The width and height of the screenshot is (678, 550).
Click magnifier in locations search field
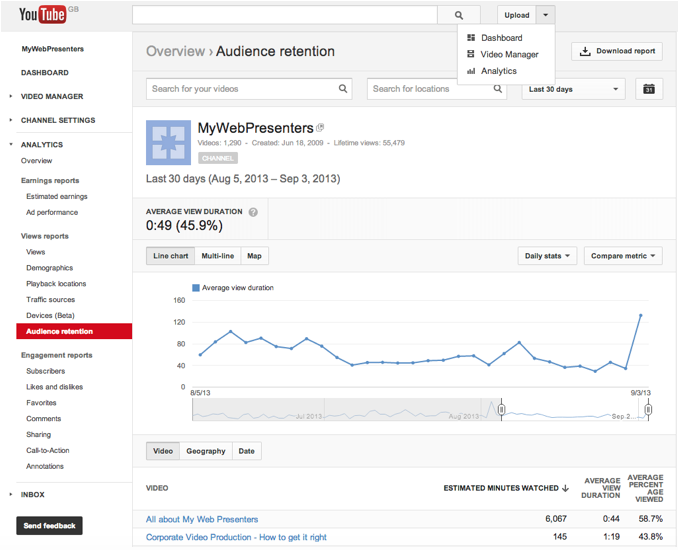498,89
